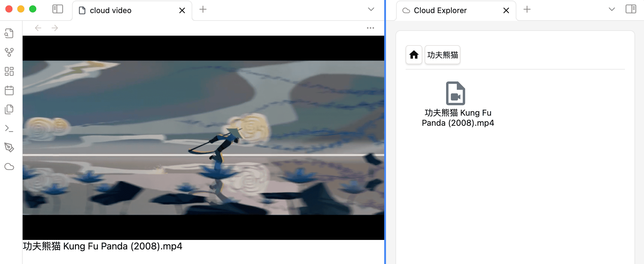
Task: Go to home in Cloud Explorer
Action: tap(414, 55)
